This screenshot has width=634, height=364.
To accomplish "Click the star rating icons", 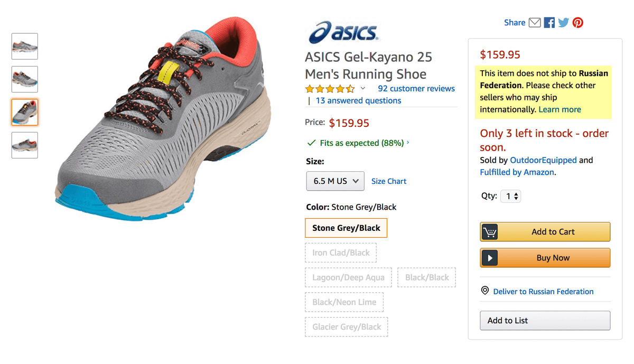I will pyautogui.click(x=330, y=89).
